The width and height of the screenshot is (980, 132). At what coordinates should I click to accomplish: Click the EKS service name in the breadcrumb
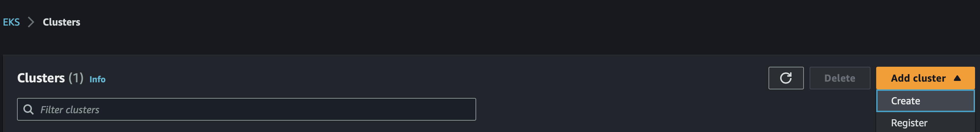11,22
